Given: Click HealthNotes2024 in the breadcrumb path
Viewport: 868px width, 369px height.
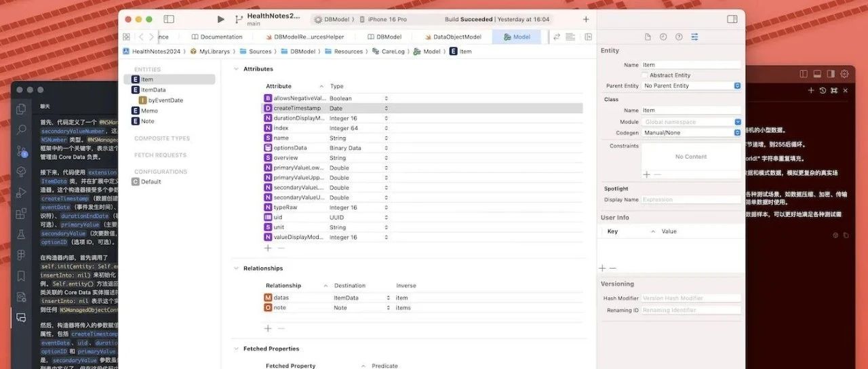Looking at the screenshot, I should tap(153, 52).
